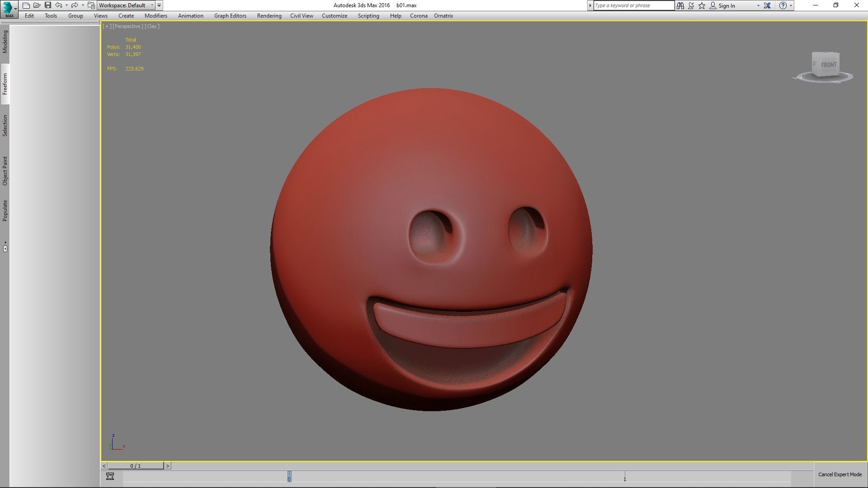This screenshot has width=868, height=488.
Task: Switch to the Modeling ribbon tab
Action: pos(5,42)
